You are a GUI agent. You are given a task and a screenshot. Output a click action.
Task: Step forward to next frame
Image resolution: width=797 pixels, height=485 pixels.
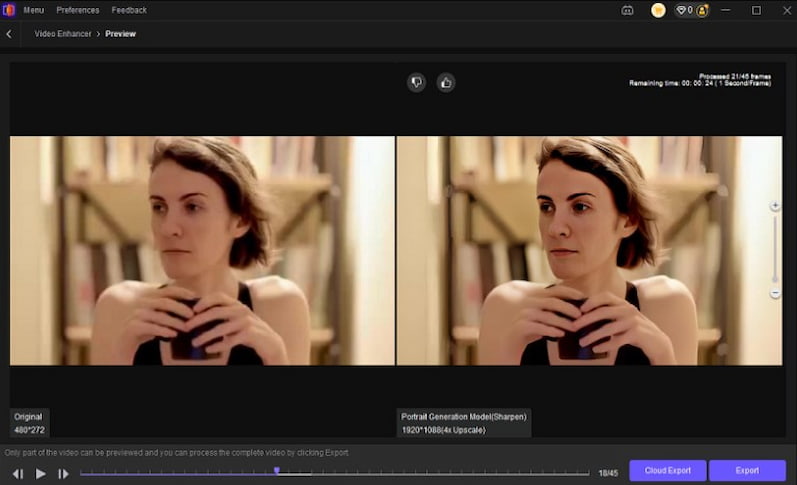(63, 474)
